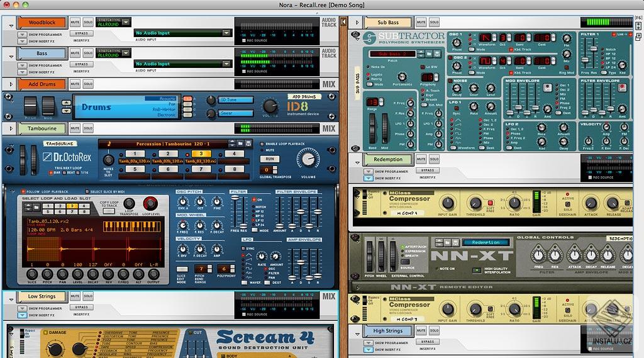Bypass the Redemption insert FX

coord(427,170)
